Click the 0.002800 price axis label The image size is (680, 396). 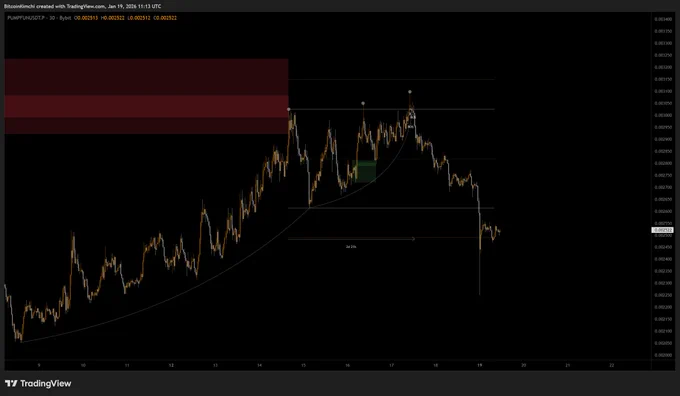pyautogui.click(x=663, y=164)
